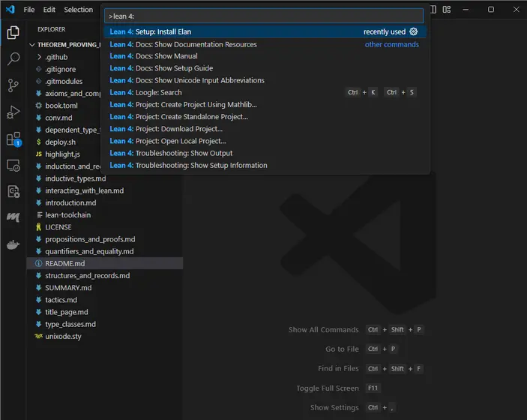Click the EXPLORER panel title
The width and height of the screenshot is (527, 420).
click(52, 29)
